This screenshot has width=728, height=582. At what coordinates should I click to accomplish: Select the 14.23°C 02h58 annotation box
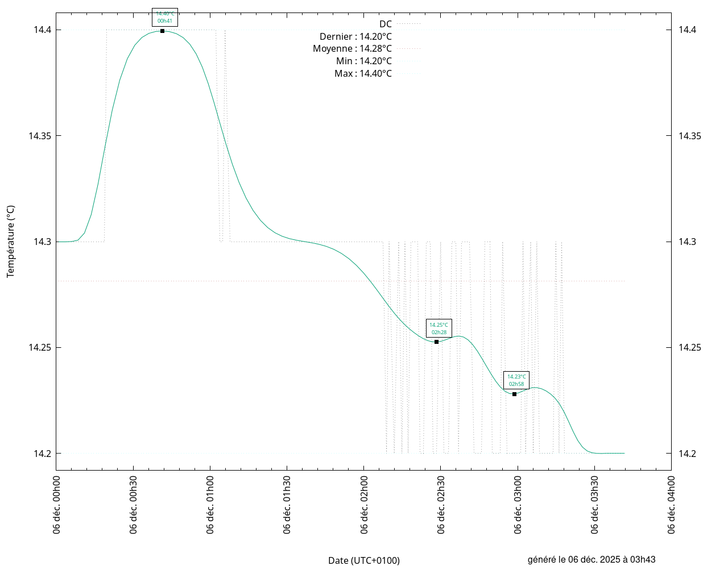516,380
